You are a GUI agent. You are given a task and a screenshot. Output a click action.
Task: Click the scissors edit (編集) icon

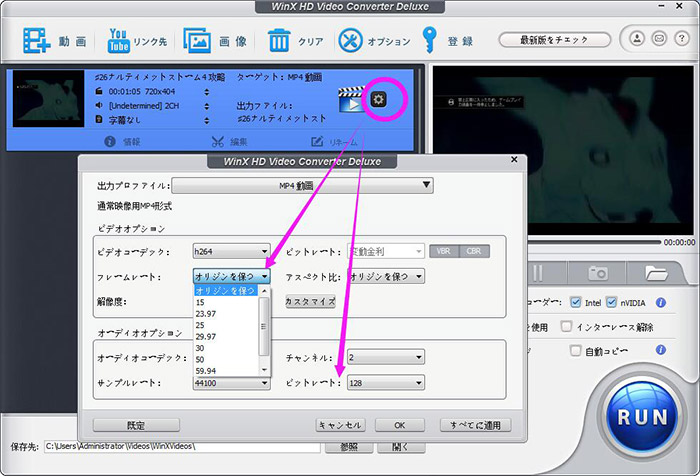(x=218, y=142)
